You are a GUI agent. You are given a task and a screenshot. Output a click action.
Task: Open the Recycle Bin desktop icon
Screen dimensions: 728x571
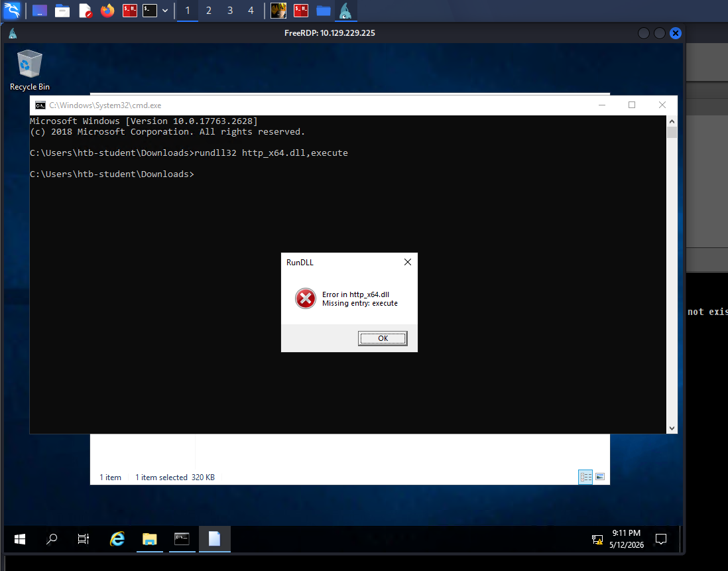point(30,70)
